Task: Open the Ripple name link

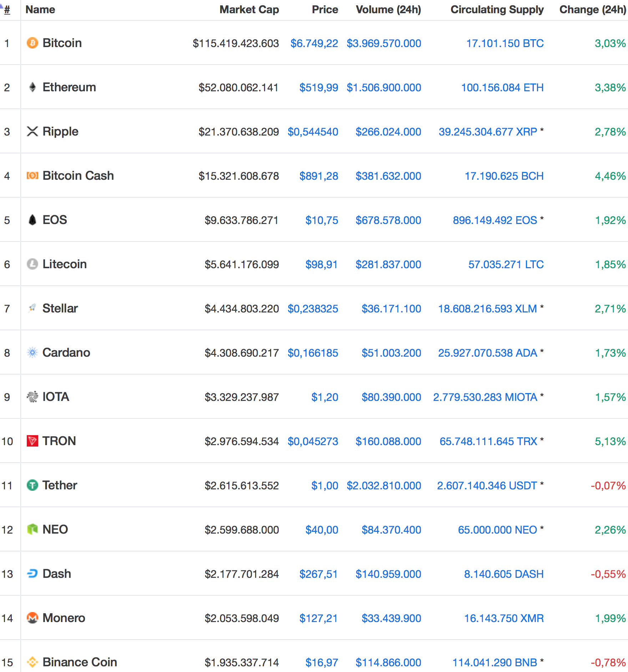Action: click(x=60, y=132)
